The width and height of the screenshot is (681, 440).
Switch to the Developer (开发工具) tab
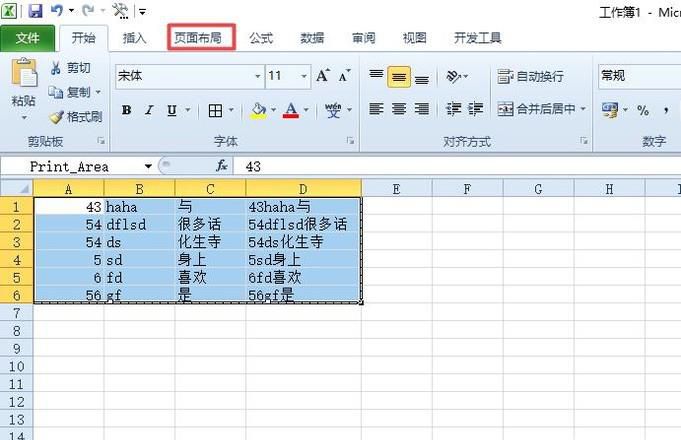click(478, 38)
